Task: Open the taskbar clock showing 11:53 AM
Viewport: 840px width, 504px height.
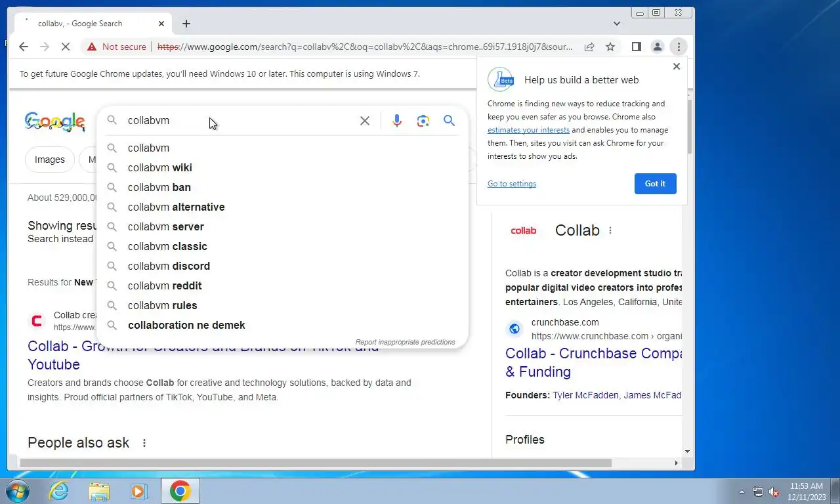Action: point(807,492)
